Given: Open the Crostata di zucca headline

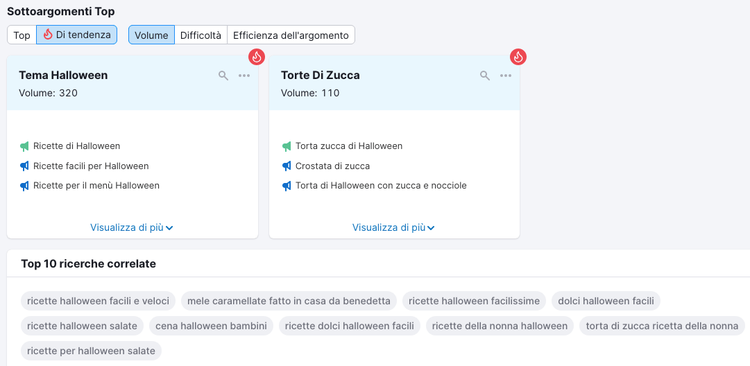Looking at the screenshot, I should click(x=332, y=166).
